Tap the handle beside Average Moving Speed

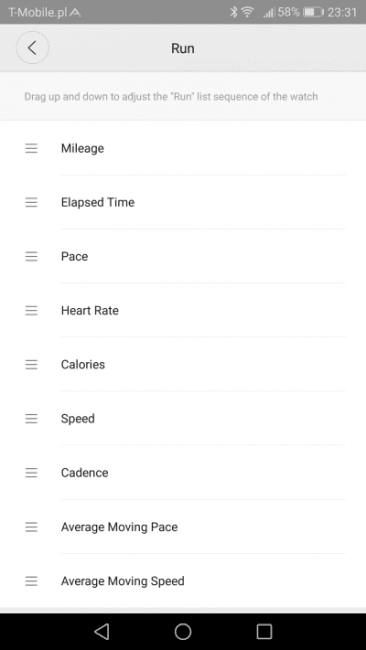(x=32, y=581)
